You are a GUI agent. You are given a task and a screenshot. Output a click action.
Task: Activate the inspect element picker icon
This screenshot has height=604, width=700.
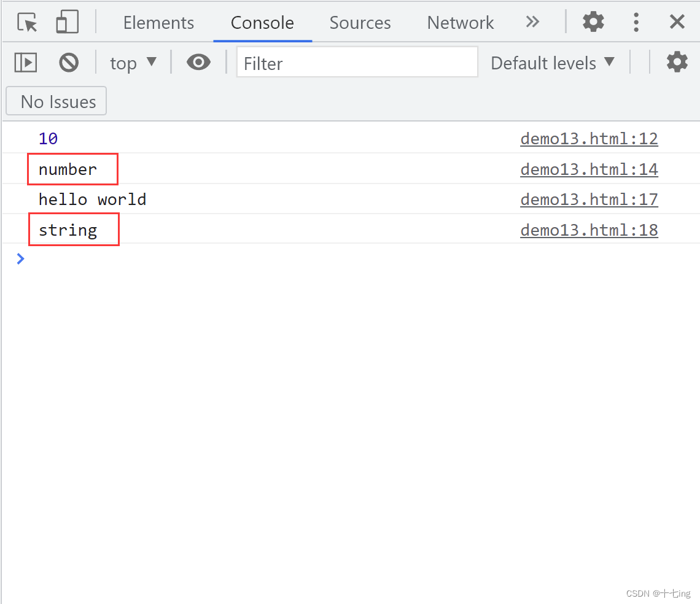tap(27, 22)
